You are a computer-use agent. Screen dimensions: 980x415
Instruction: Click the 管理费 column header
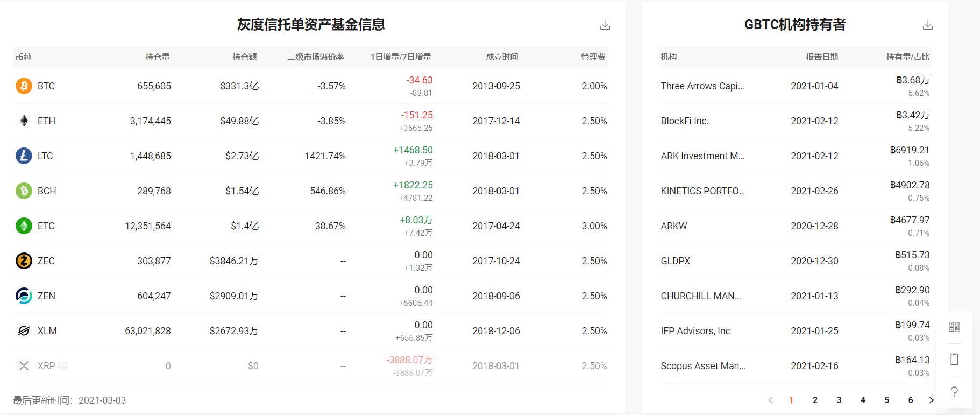593,57
